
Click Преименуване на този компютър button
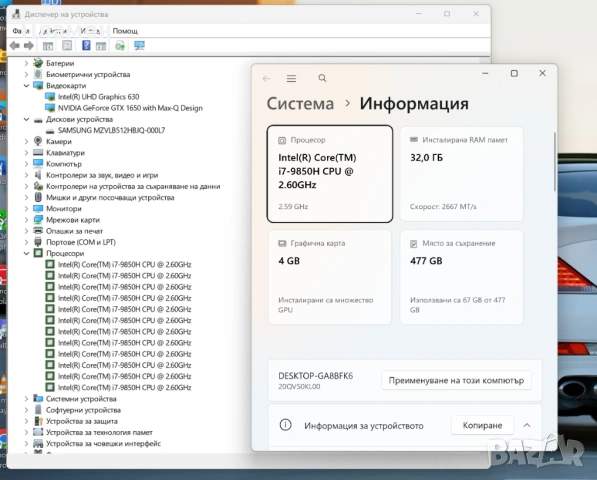coord(456,380)
